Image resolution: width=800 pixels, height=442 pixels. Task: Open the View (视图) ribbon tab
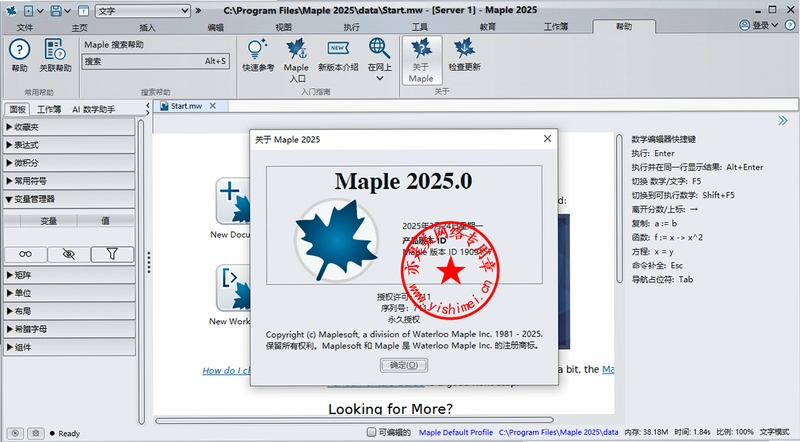coord(283,27)
